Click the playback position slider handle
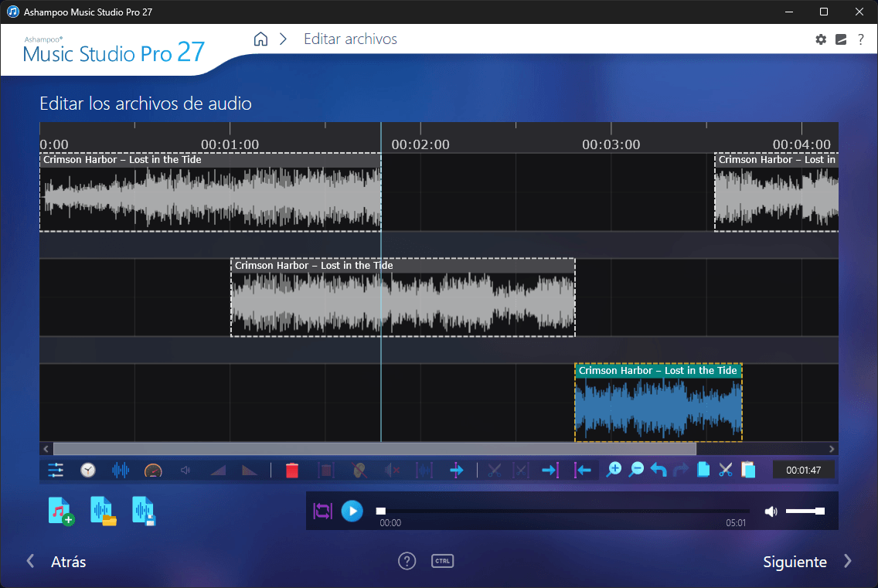The height and width of the screenshot is (588, 878). click(x=381, y=511)
